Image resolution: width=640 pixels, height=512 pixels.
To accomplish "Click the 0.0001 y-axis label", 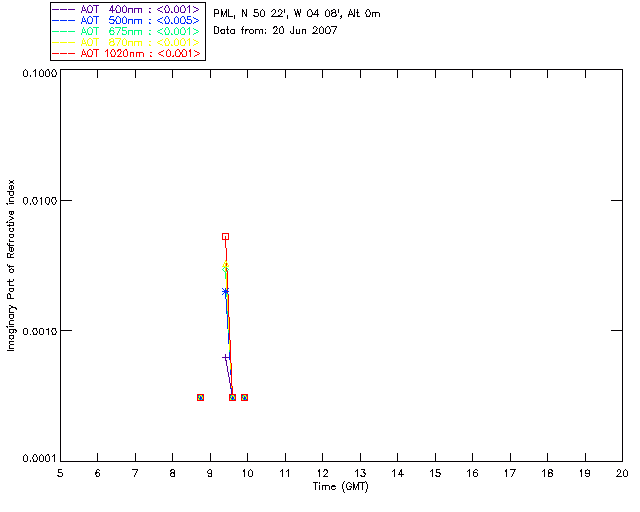I will [39, 458].
